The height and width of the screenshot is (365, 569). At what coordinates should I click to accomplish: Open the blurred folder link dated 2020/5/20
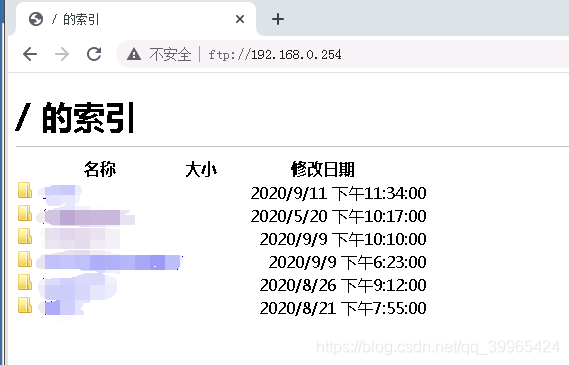tap(86, 217)
